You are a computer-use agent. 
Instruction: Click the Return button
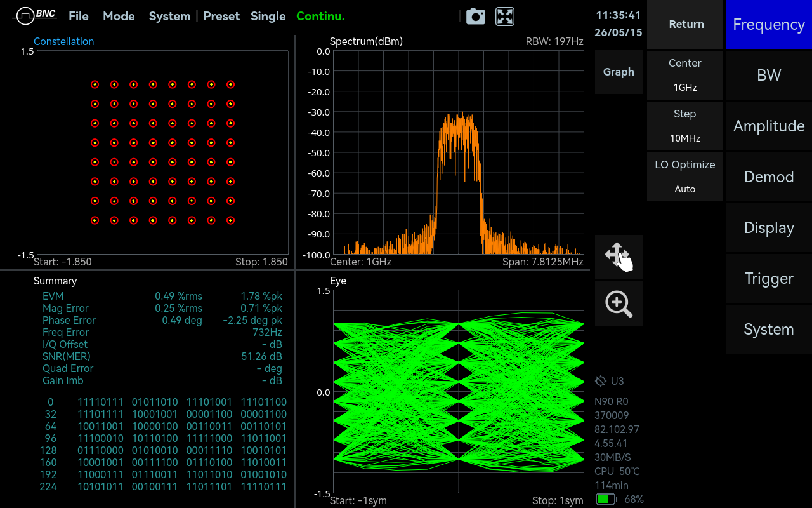(x=686, y=24)
